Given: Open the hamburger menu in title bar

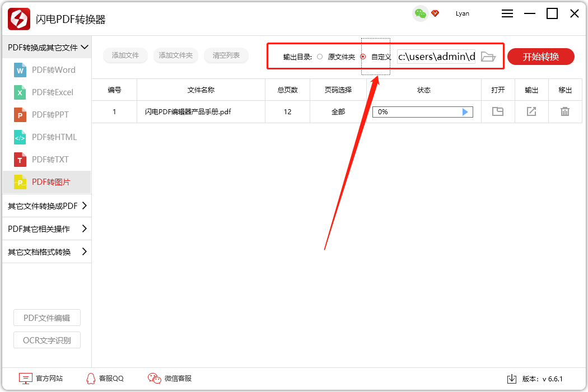Looking at the screenshot, I should coord(507,14).
